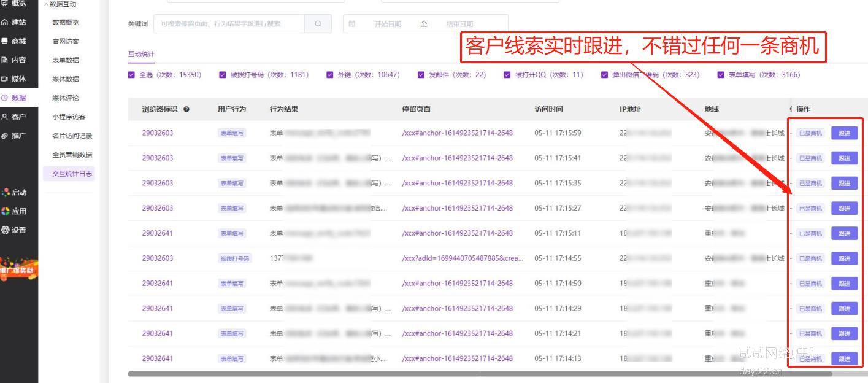The image size is (868, 383).
Task: Click the calendar icon in date range
Action: click(351, 24)
